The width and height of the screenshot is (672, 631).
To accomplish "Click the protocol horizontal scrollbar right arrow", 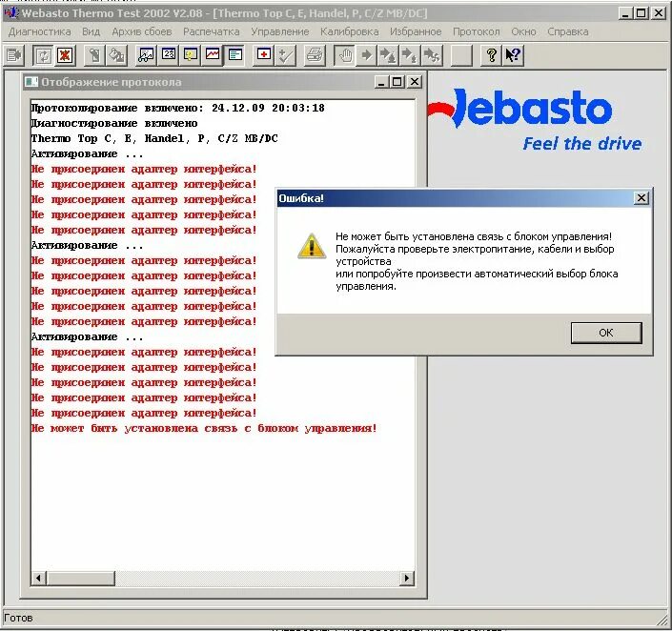I will (x=406, y=578).
